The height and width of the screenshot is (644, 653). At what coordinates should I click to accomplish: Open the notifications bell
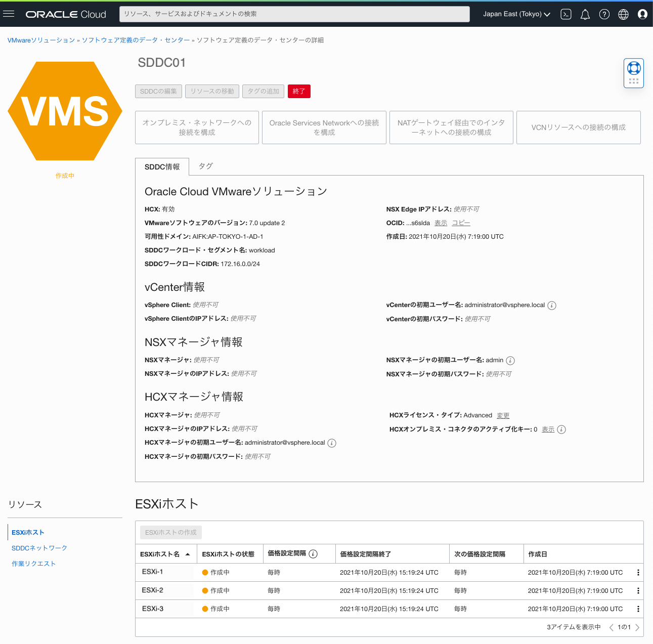pyautogui.click(x=585, y=14)
